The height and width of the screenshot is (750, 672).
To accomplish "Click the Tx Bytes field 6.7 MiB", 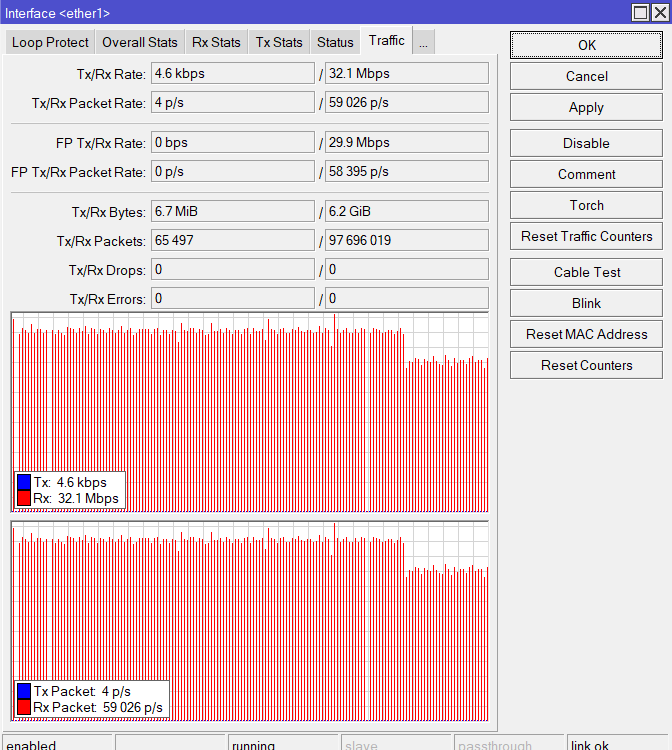I will click(233, 211).
